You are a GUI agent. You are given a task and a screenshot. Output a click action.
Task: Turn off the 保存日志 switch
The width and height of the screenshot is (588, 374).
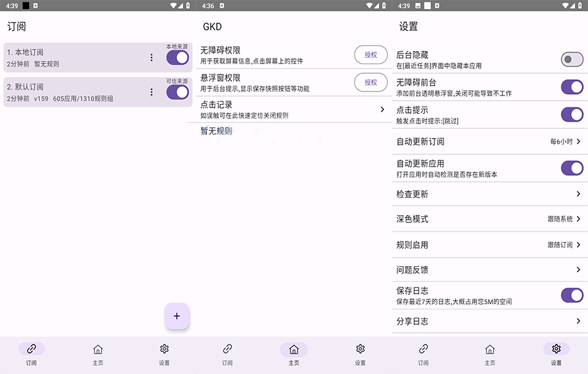(x=572, y=296)
